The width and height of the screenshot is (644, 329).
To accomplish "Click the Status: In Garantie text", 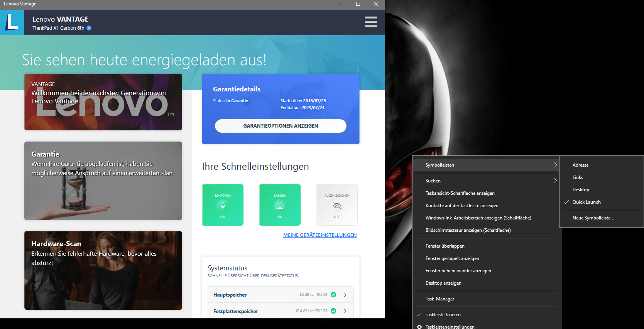I will [x=230, y=101].
